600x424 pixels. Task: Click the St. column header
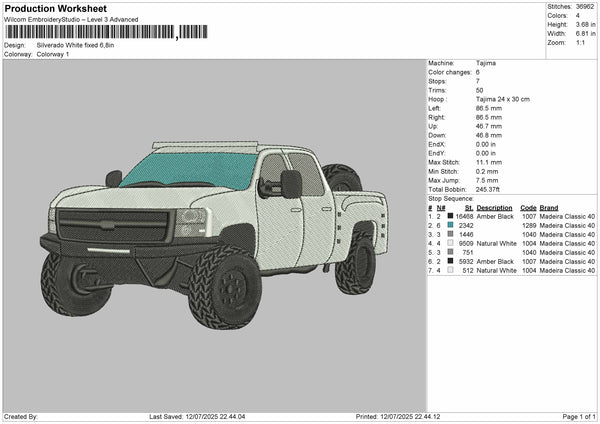click(x=468, y=207)
